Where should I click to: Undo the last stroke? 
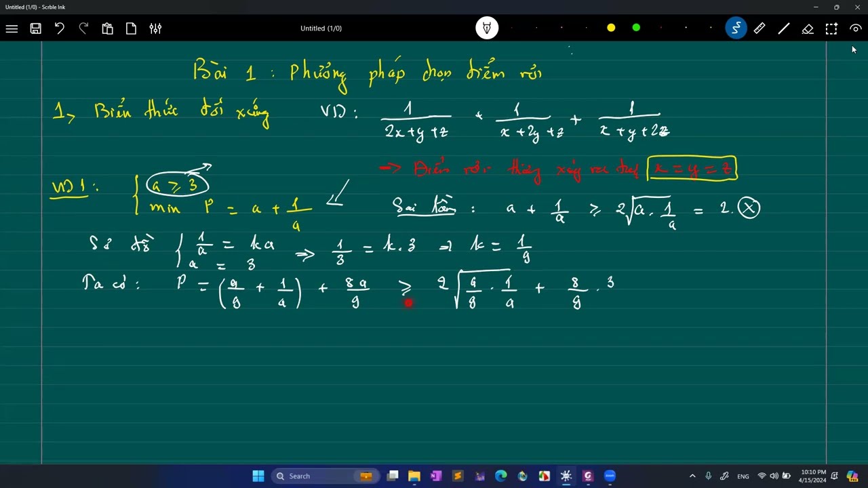pyautogui.click(x=60, y=28)
